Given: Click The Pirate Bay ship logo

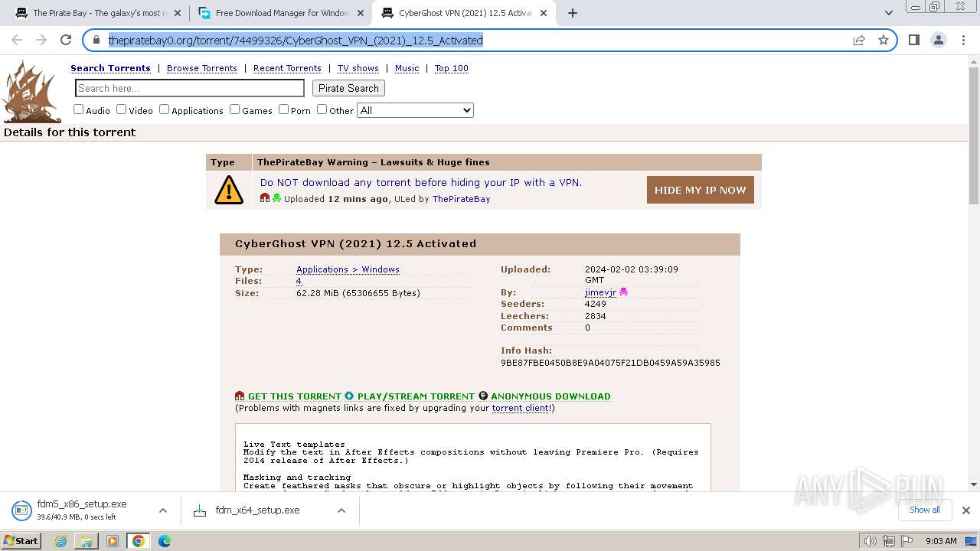Looking at the screenshot, I should point(31,91).
